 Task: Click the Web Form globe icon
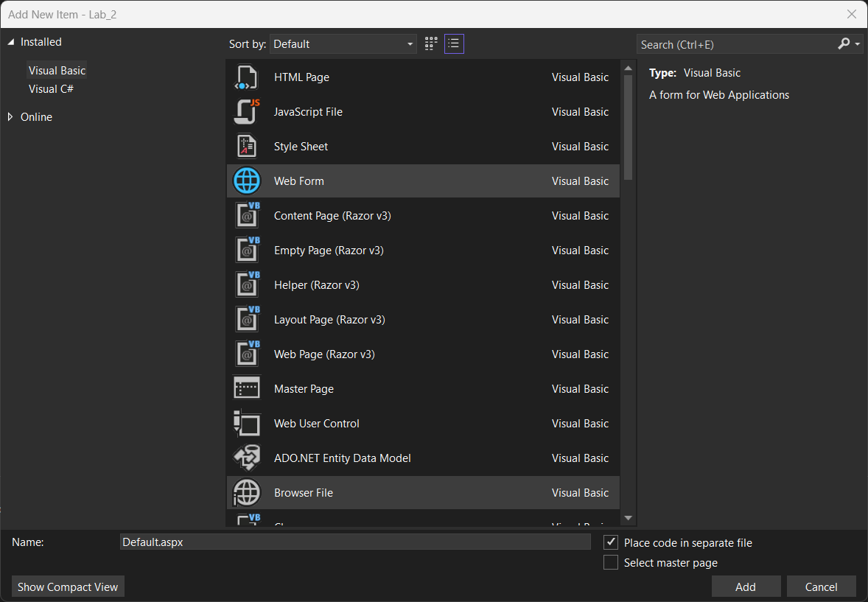tap(246, 181)
